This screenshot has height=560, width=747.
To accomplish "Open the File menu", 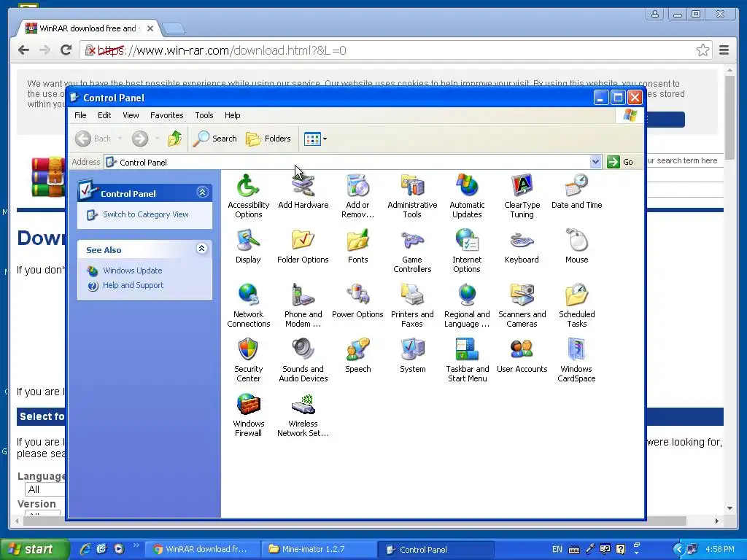I will click(80, 115).
